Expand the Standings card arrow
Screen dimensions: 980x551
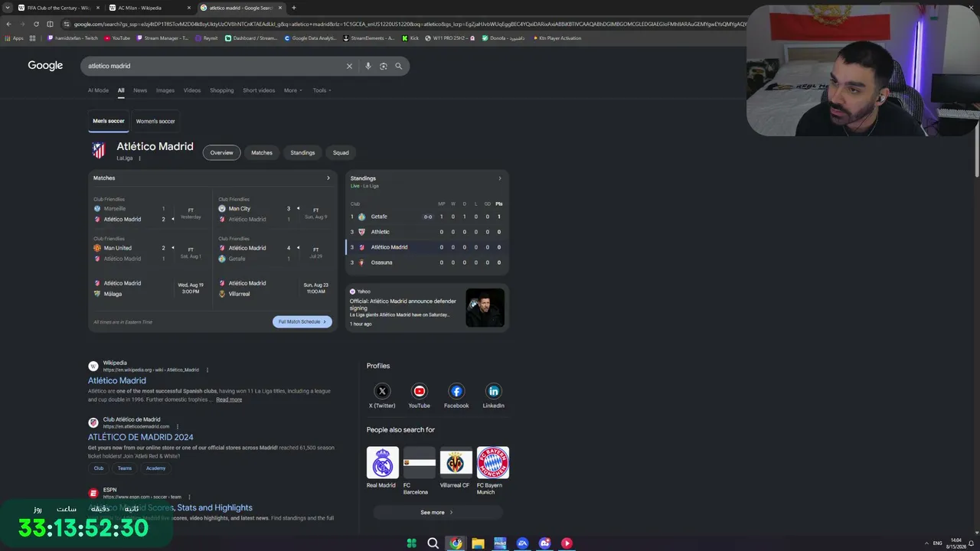click(x=500, y=178)
